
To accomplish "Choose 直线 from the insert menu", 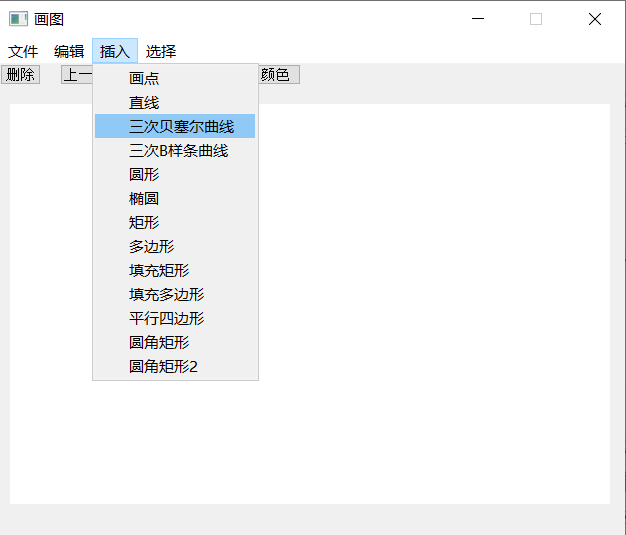I will [175, 103].
